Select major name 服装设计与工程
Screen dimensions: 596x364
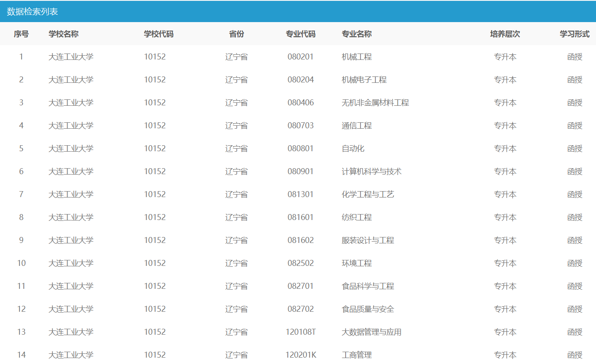tap(368, 240)
